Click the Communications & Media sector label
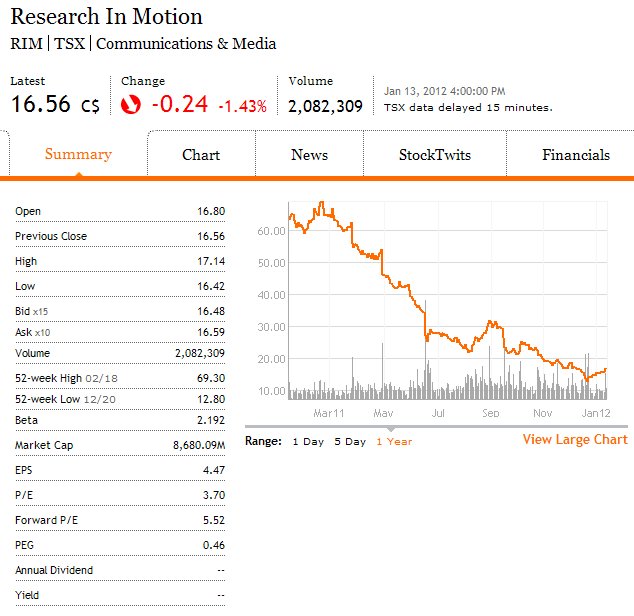Image resolution: width=634 pixels, height=616 pixels. click(x=186, y=44)
